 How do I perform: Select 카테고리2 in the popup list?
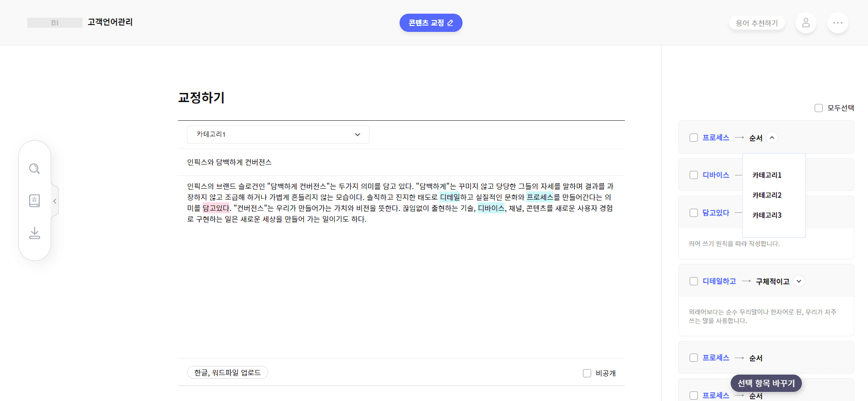pyautogui.click(x=767, y=195)
